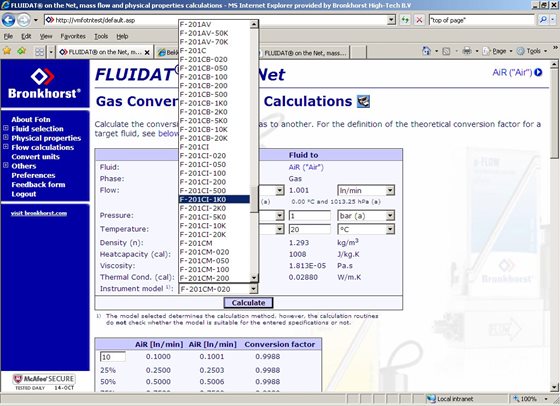Close the first FLUIDAT tab with X
This screenshot has height=406, width=560.
pyautogui.click(x=147, y=52)
